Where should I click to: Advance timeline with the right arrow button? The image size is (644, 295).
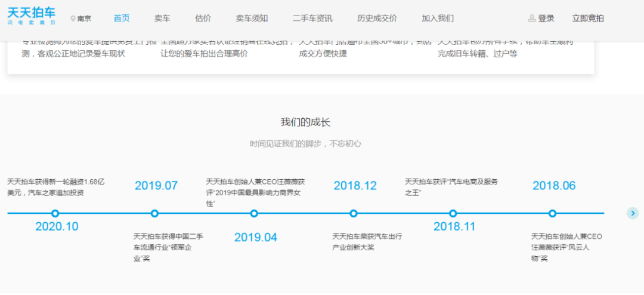[x=633, y=213]
